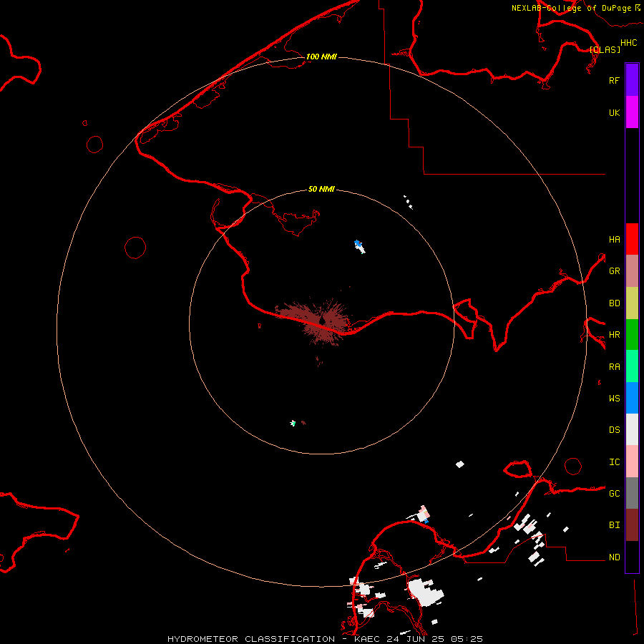
Task: Click the magenta UK legend color swatch
Action: (632, 112)
